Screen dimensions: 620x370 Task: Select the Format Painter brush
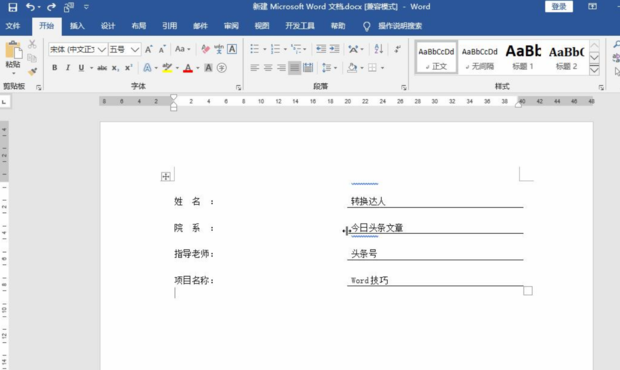point(32,72)
